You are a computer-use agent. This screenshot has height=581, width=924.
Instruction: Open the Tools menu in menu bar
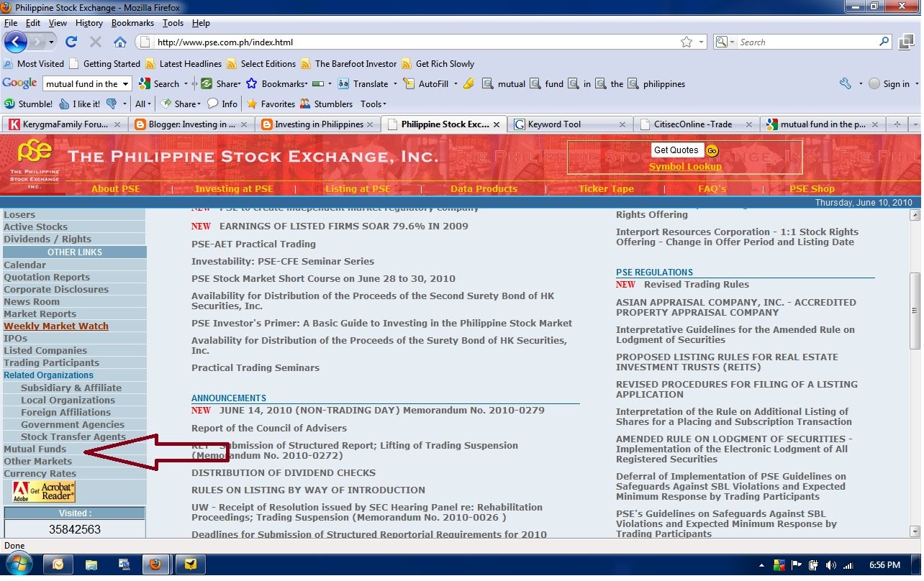click(x=173, y=23)
